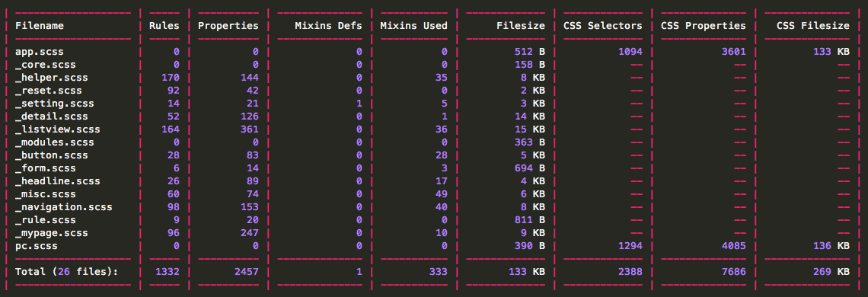Screen dimensions: 868x297
Task: Click _mypage.scss Properties value 247
Action: pos(250,233)
